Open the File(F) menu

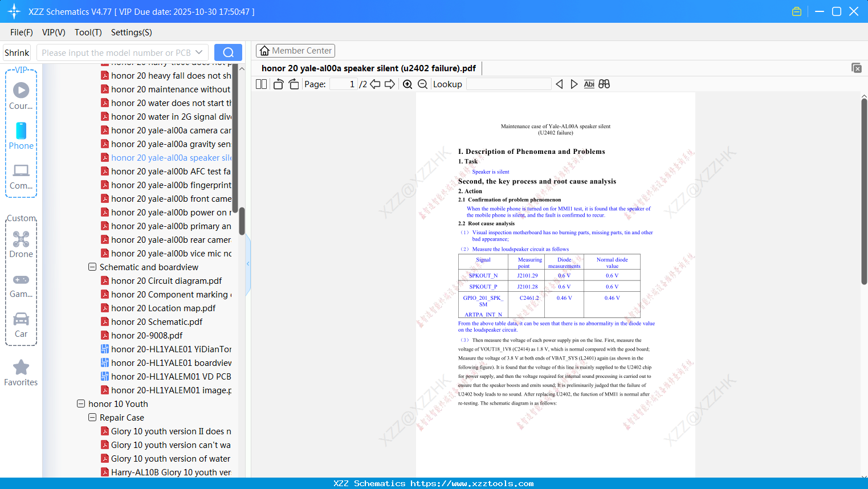click(22, 32)
